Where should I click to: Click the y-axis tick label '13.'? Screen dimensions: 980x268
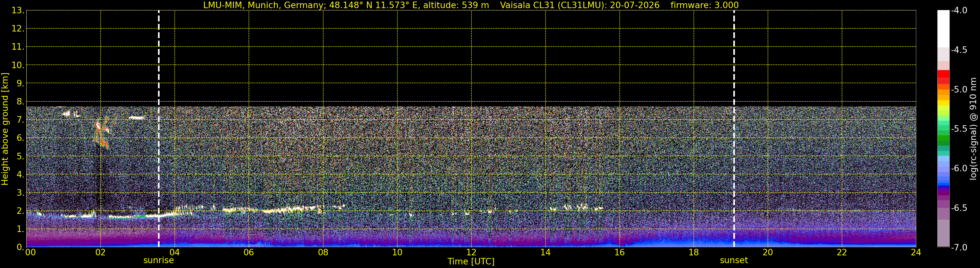(x=18, y=11)
